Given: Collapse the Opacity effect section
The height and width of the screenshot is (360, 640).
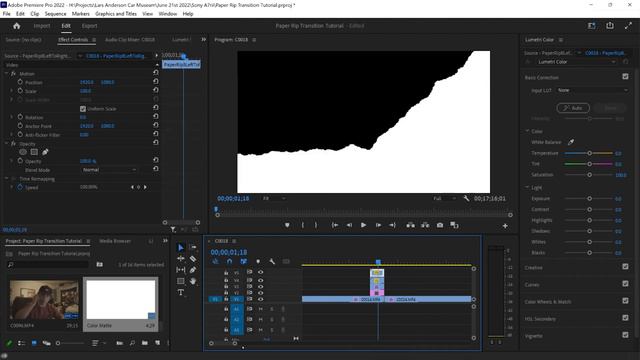Looking at the screenshot, I should point(7,144).
